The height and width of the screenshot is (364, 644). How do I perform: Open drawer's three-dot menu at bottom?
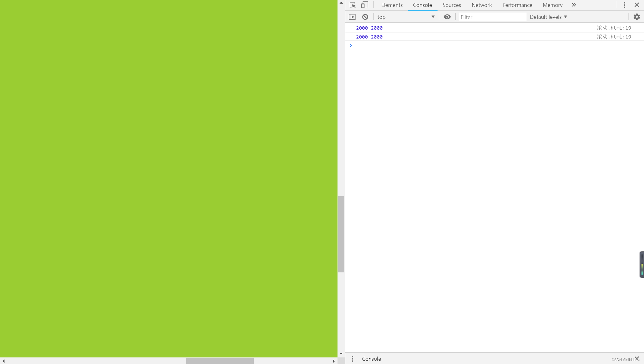pos(352,359)
